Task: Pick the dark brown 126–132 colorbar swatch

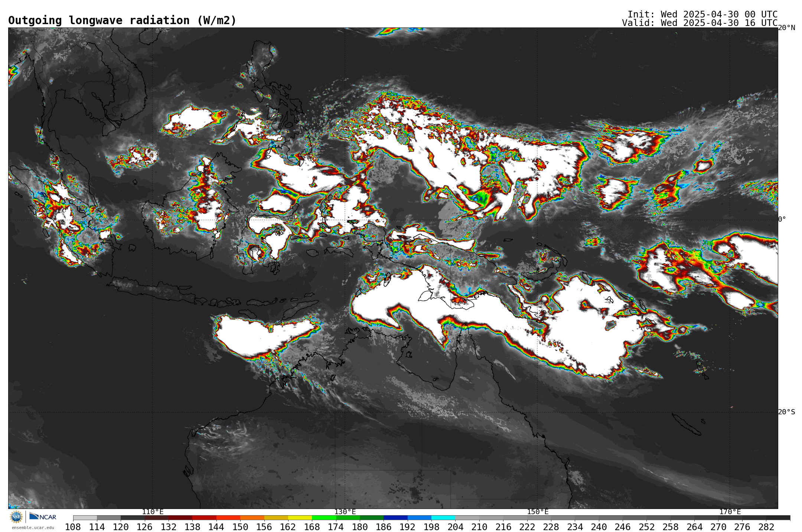Action: (x=157, y=518)
